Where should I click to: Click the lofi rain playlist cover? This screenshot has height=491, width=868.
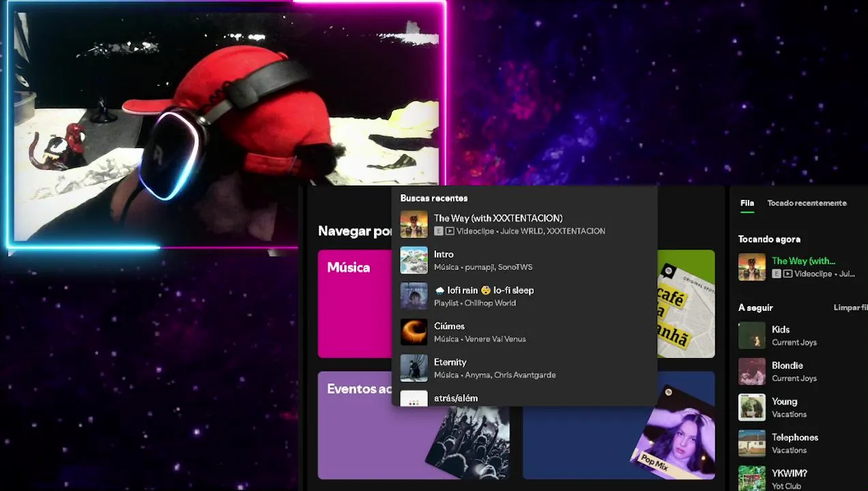[414, 297]
